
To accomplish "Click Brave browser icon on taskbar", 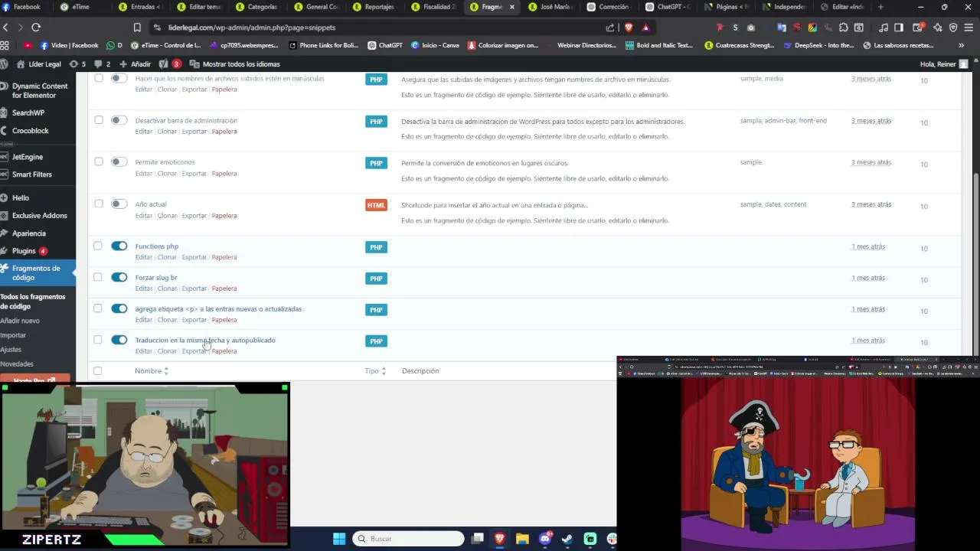I will [500, 539].
